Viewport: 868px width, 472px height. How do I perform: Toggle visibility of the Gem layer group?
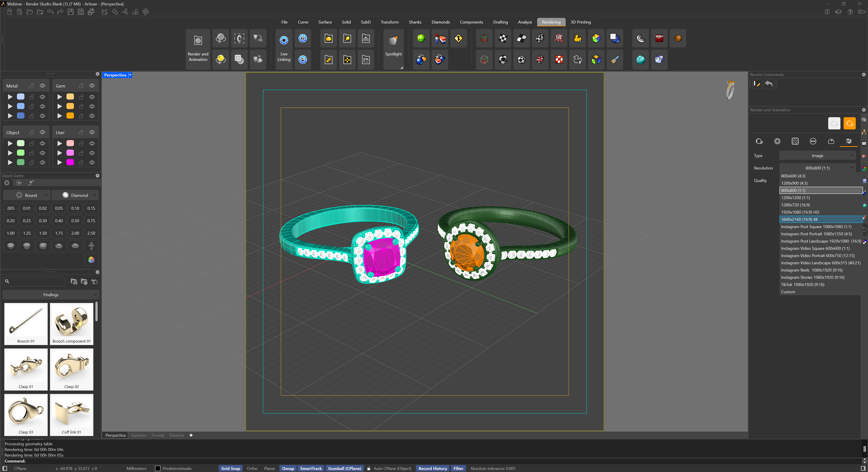[92, 86]
